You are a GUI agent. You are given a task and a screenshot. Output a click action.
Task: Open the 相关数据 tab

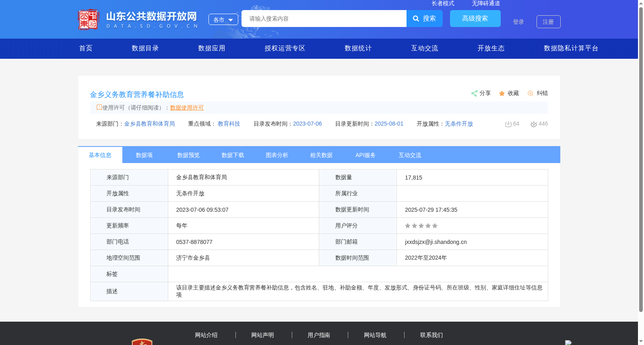pyautogui.click(x=321, y=155)
